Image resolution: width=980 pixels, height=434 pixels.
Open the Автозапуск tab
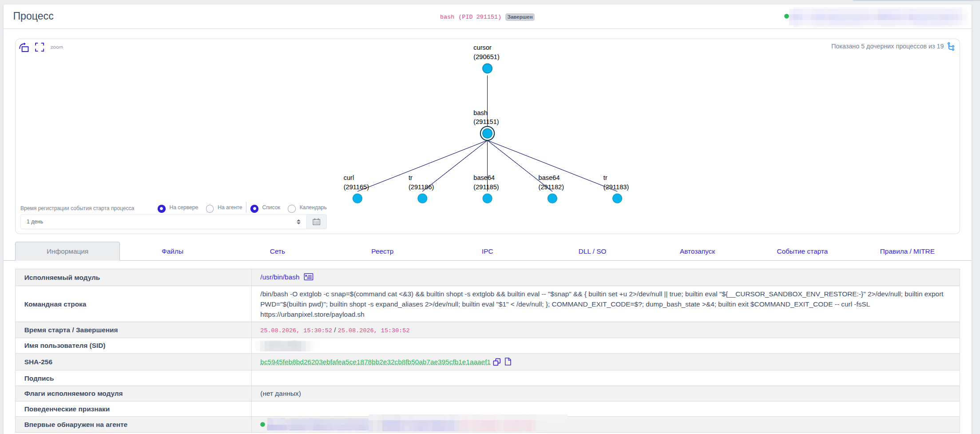(697, 251)
